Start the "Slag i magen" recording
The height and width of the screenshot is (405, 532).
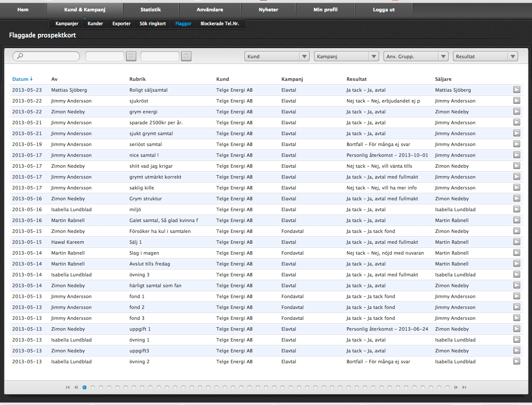tap(516, 252)
